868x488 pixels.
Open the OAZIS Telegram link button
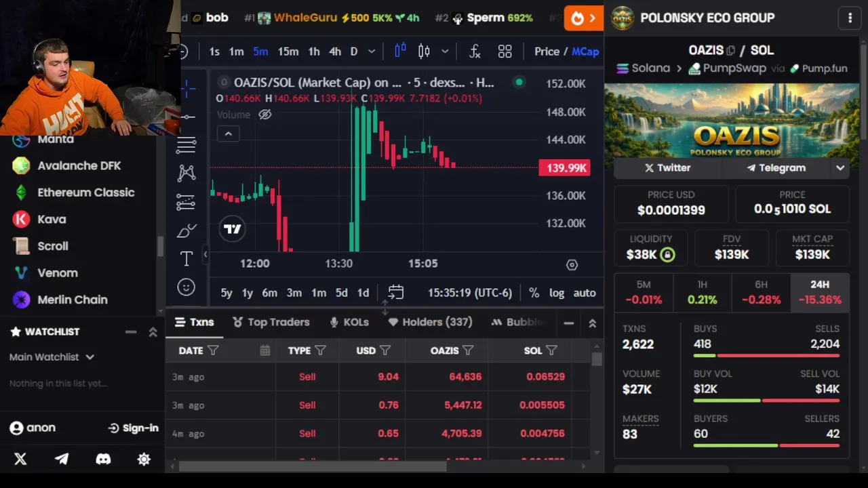(x=776, y=168)
